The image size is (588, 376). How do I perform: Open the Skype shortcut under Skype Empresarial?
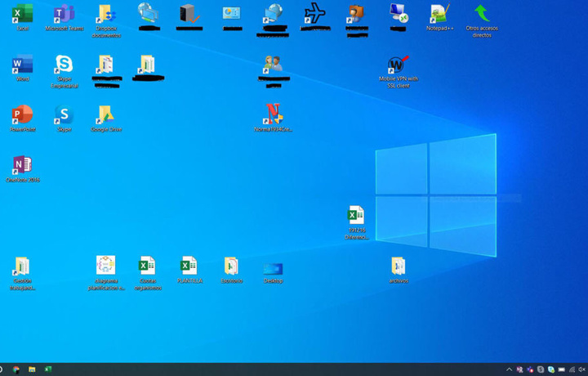pyautogui.click(x=65, y=119)
